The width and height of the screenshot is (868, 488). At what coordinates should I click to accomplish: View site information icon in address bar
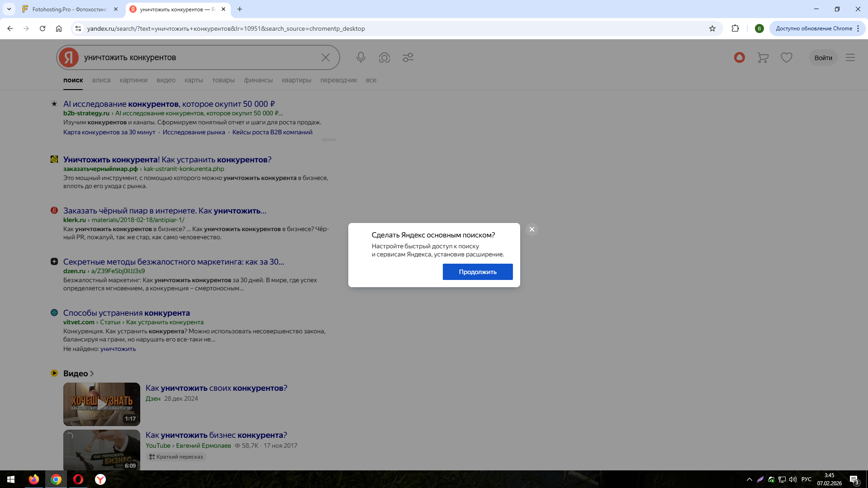click(78, 28)
